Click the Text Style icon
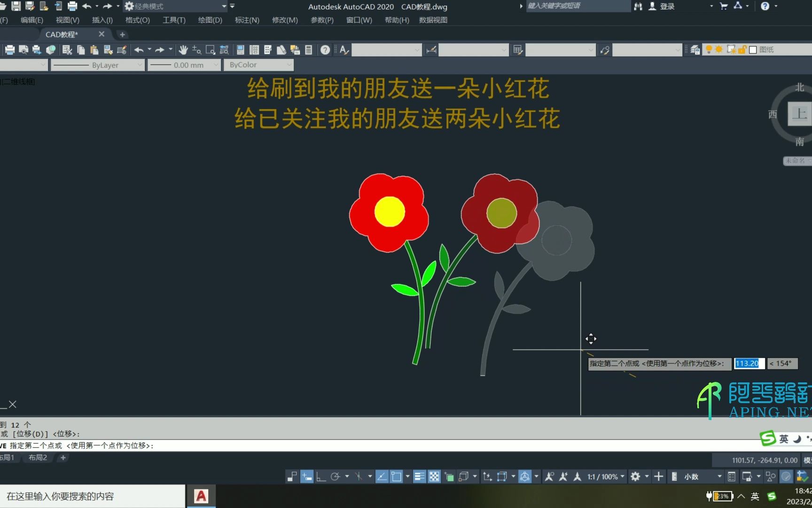Screen dimensions: 812x508 (344, 50)
